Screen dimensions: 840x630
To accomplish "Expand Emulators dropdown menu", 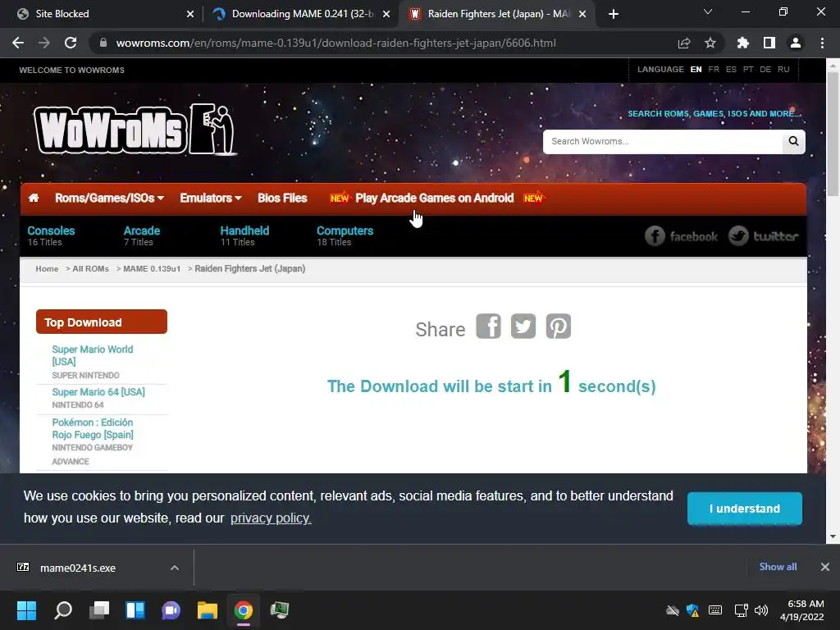I will 211,199.
